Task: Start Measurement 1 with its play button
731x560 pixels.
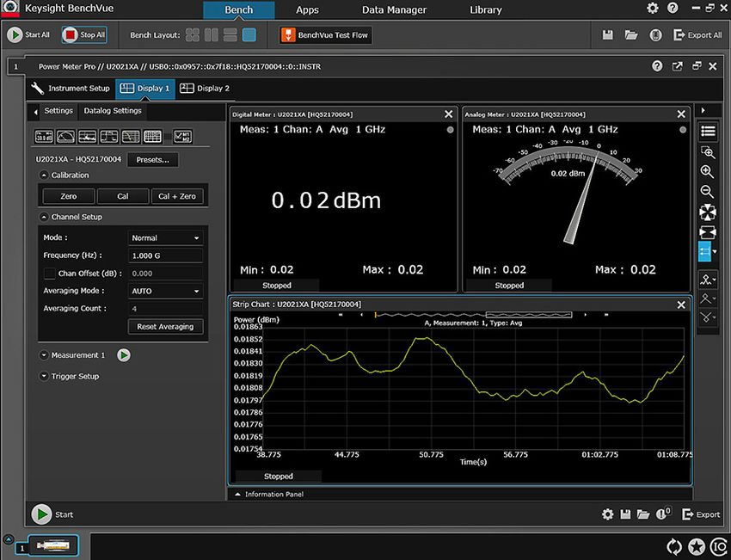Action: [124, 355]
